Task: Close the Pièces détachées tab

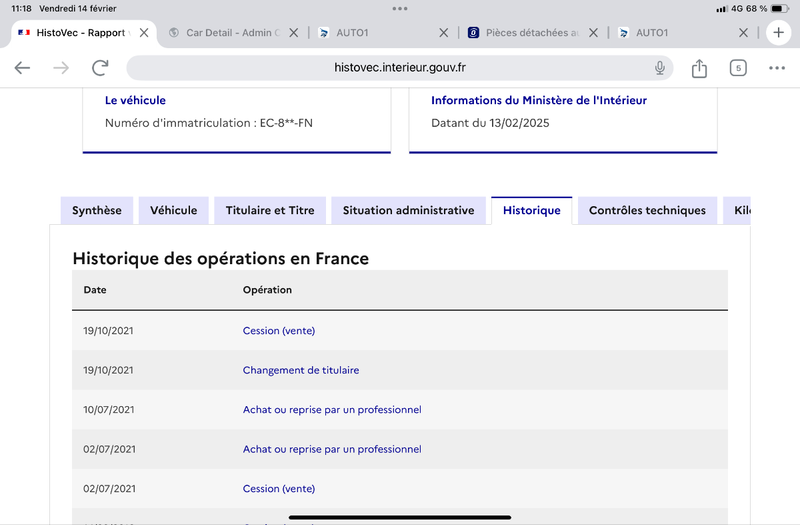Action: pos(593,33)
